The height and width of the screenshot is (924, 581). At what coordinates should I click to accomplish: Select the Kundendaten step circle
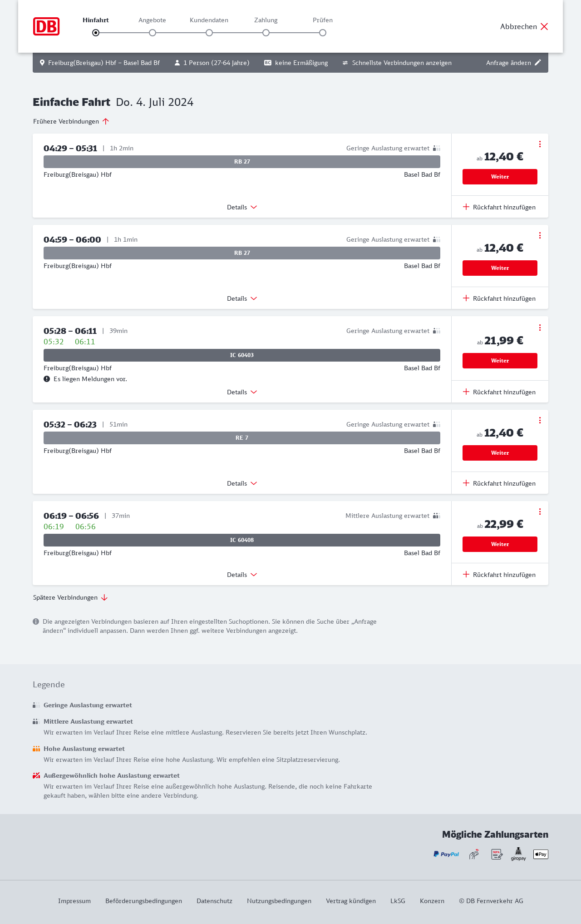click(x=209, y=33)
